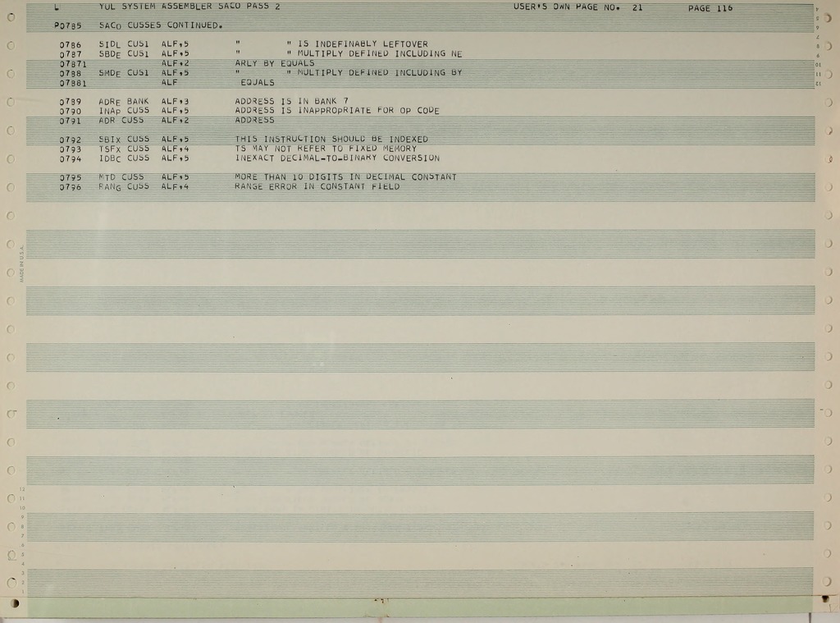
Task: Click 'MULTIPLY DEFINED INCLUDING BY' text
Action: [379, 72]
